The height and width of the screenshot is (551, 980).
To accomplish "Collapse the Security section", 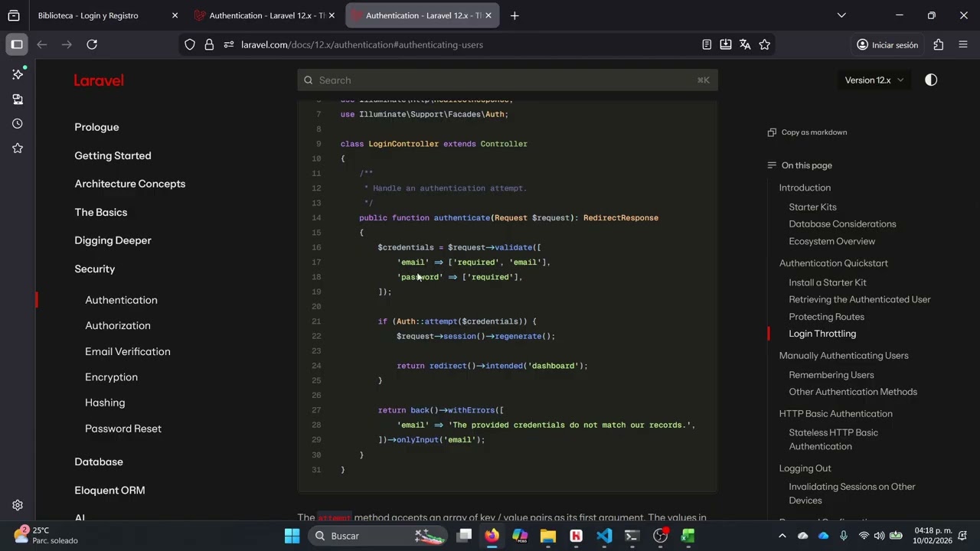I will 95,269.
